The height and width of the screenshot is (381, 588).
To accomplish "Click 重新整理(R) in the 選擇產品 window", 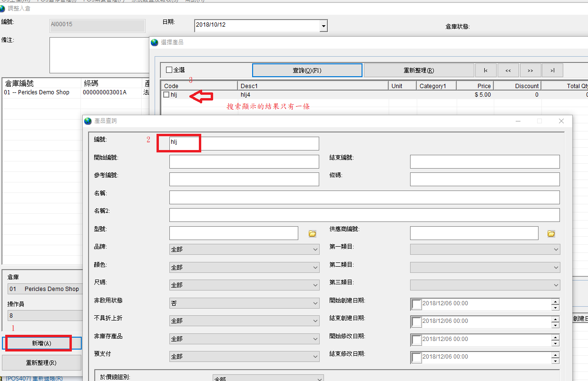I will coord(419,70).
